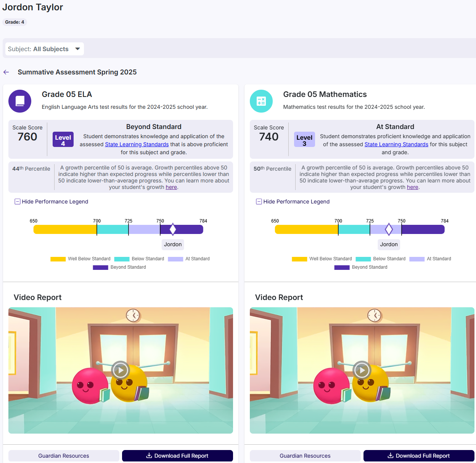Click the Mathematics Level 3 badge
Screen dimensions: 476x463
pyautogui.click(x=304, y=140)
